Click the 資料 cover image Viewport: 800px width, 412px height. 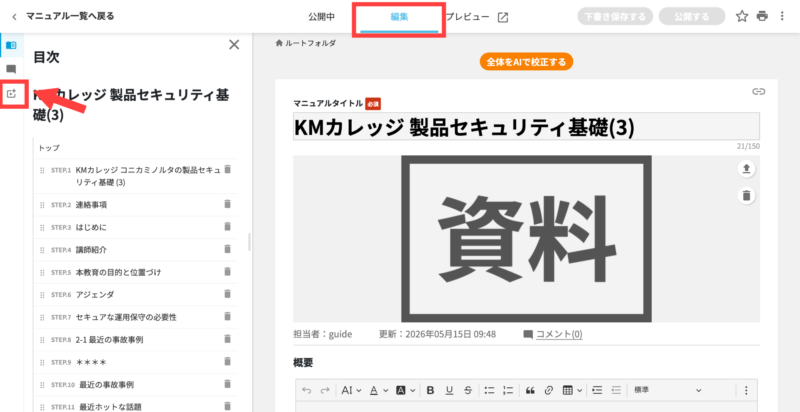click(x=526, y=239)
